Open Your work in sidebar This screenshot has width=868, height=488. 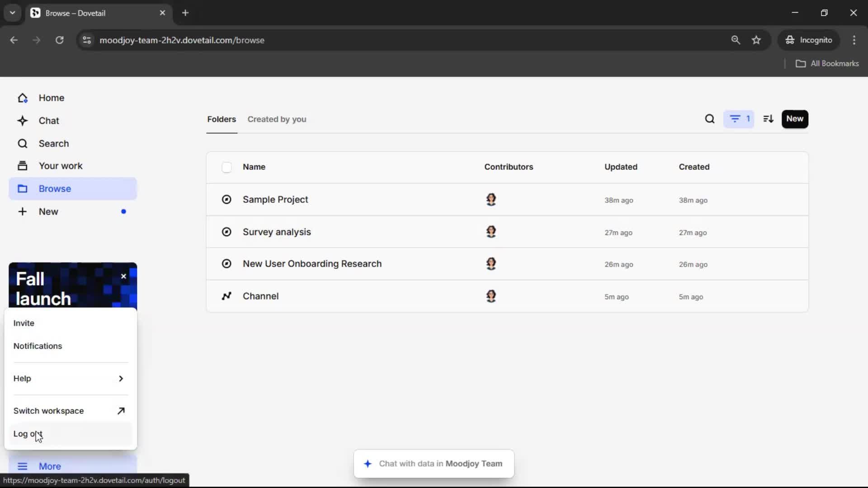[60, 166]
